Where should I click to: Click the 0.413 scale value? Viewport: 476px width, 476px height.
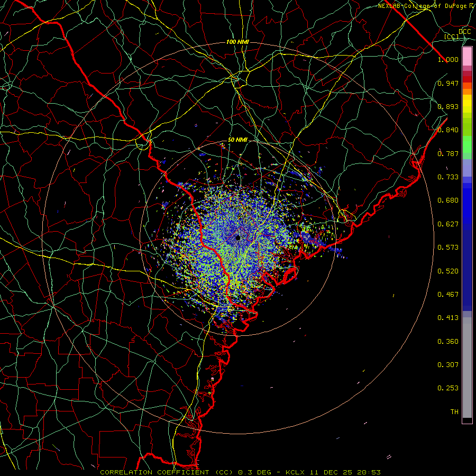point(448,318)
